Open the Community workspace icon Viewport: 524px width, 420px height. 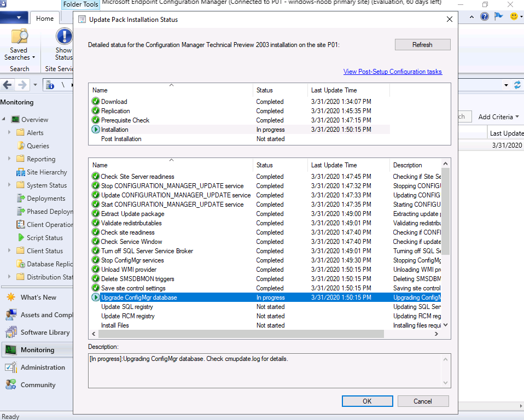pos(11,384)
